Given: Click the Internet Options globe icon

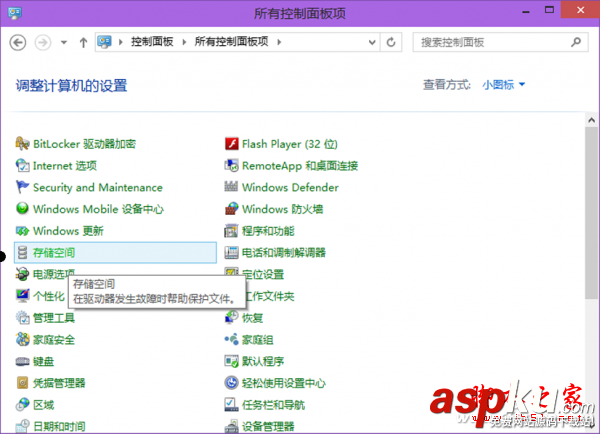Looking at the screenshot, I should click(23, 166).
